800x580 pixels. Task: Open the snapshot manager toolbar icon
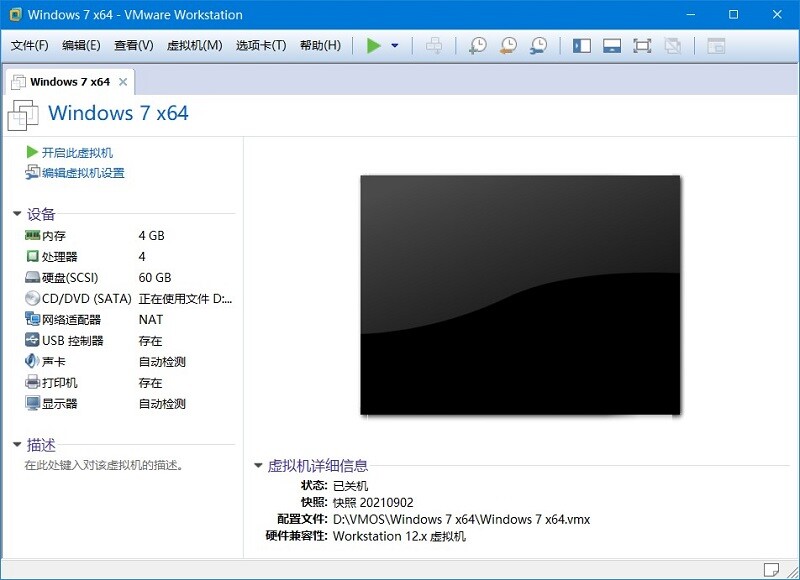(538, 46)
